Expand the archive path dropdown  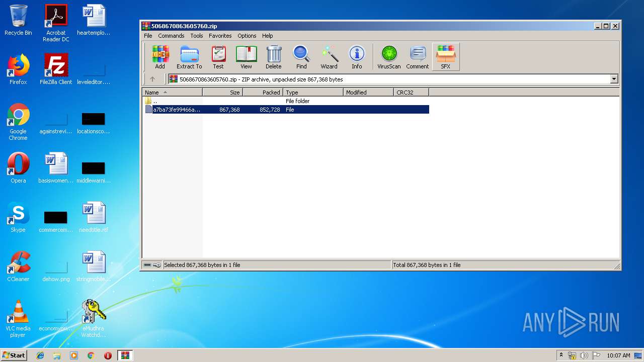(x=614, y=79)
